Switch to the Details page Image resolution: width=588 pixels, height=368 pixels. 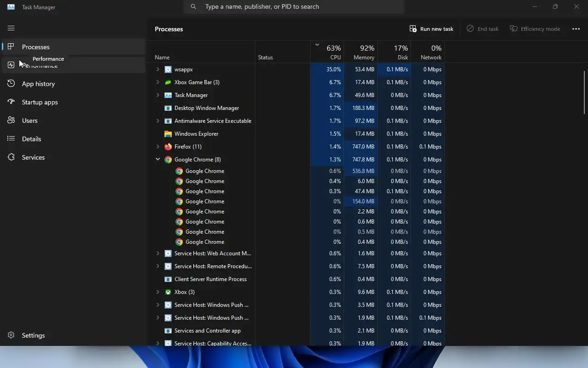tap(73, 139)
